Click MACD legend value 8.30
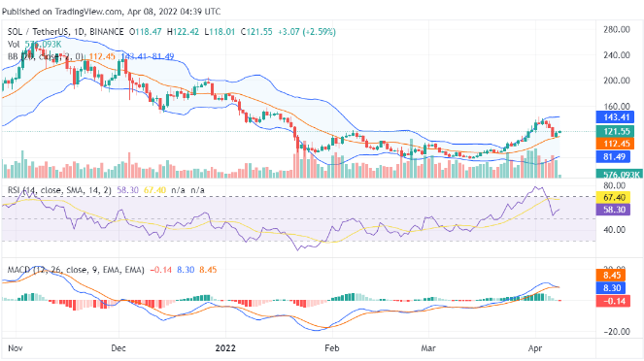This screenshot has height=361, width=644. [186, 270]
